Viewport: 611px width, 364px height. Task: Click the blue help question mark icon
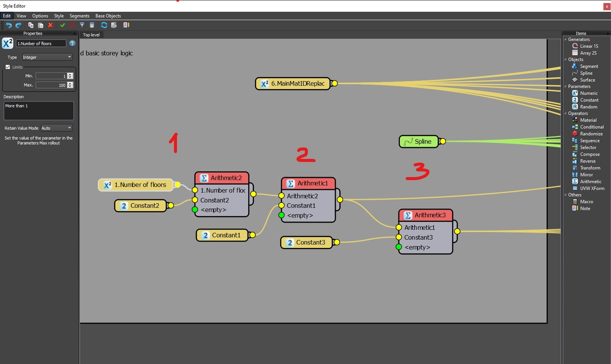(72, 43)
